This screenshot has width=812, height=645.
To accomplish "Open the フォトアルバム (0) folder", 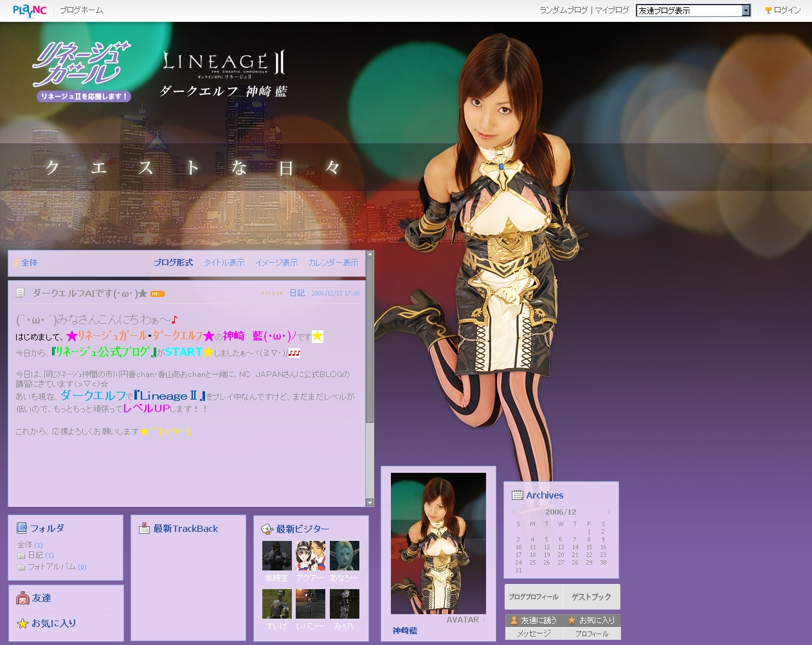I will tap(57, 567).
